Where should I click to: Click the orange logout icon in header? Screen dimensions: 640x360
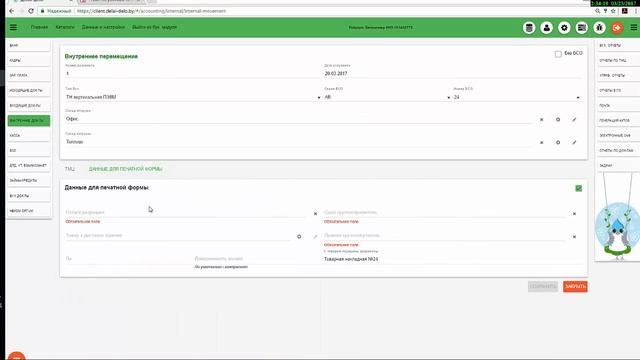click(617, 28)
